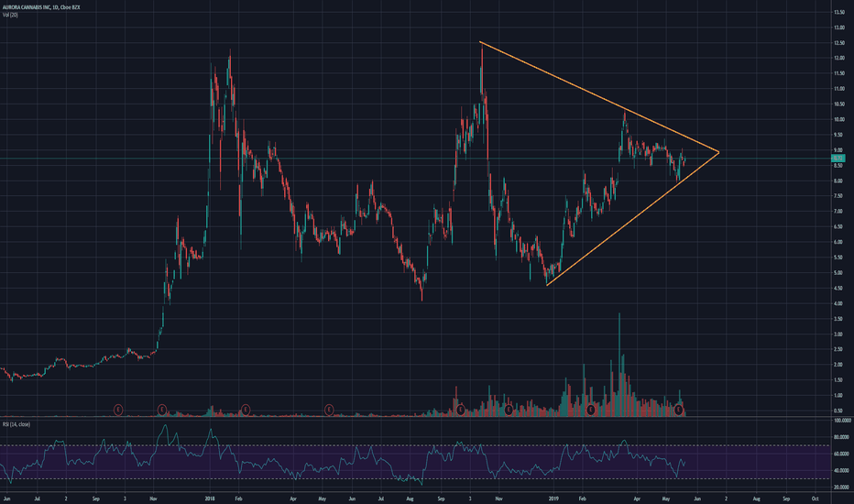Click the green current price label 8.72
This screenshot has height=504, width=854.
838,158
